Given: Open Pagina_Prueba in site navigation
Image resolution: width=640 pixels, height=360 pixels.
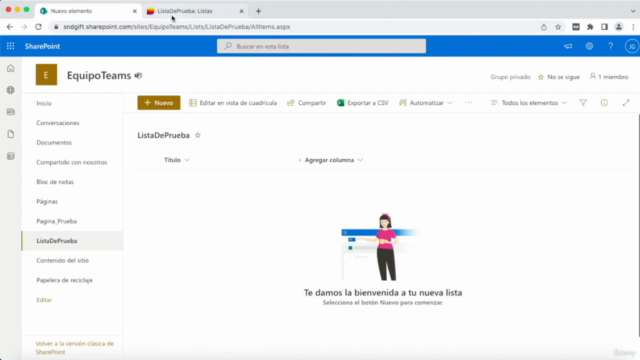Looking at the screenshot, I should tap(57, 221).
